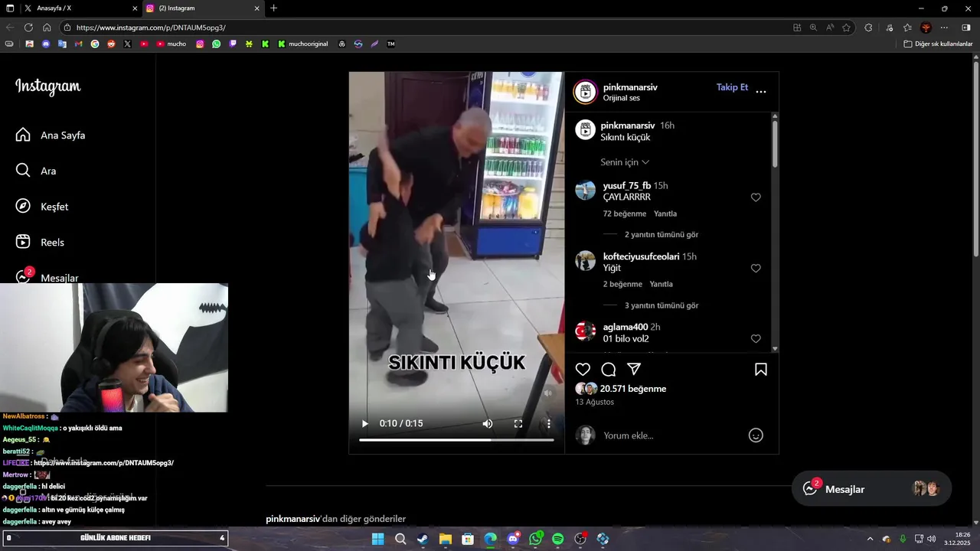980x551 pixels.
Task: Save the post with the bookmark icon
Action: [761, 370]
